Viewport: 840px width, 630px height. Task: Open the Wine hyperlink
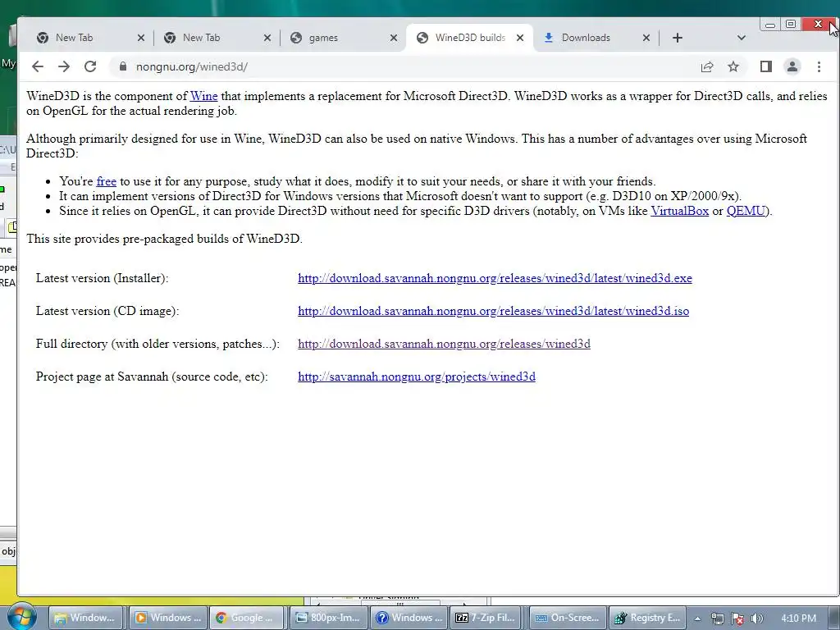[x=203, y=97]
